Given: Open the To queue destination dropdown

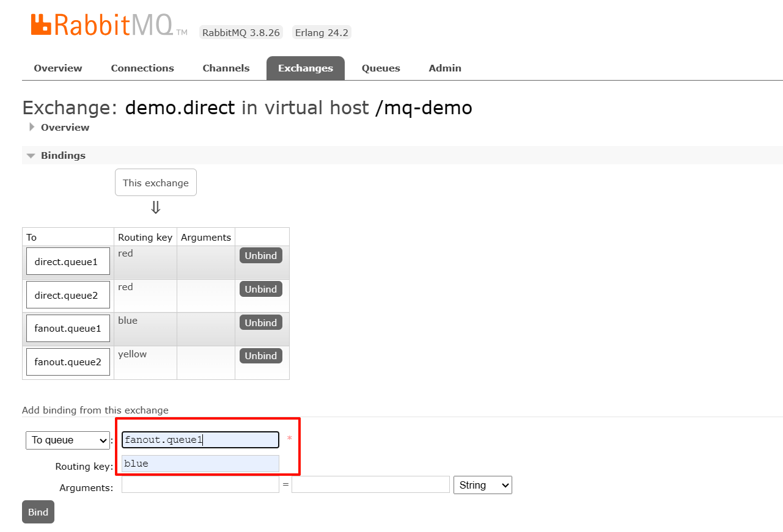Looking at the screenshot, I should click(x=68, y=440).
